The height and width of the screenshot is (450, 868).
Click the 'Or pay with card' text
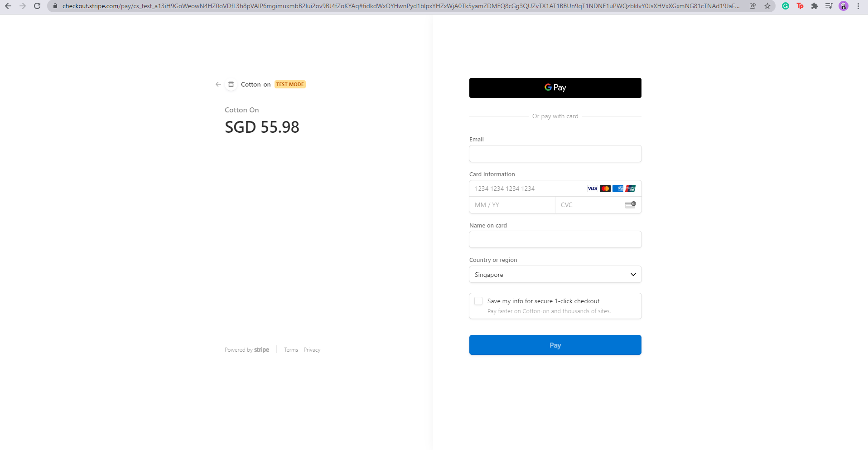point(555,116)
